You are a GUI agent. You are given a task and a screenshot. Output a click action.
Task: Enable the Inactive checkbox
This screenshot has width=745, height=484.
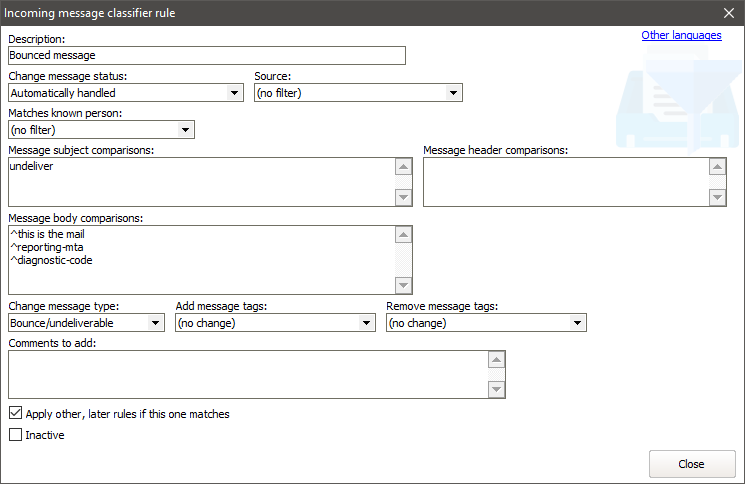coord(16,435)
